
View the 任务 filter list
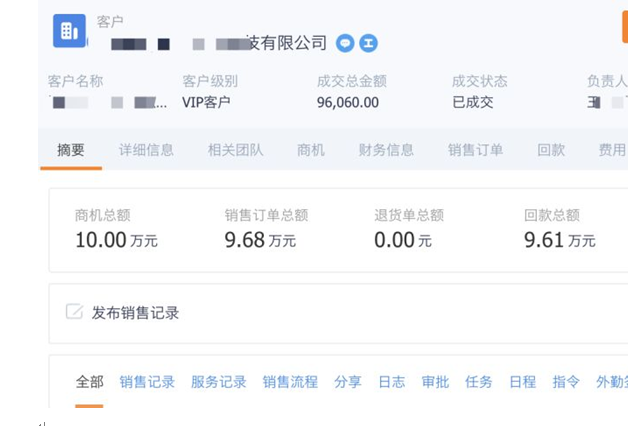[479, 382]
